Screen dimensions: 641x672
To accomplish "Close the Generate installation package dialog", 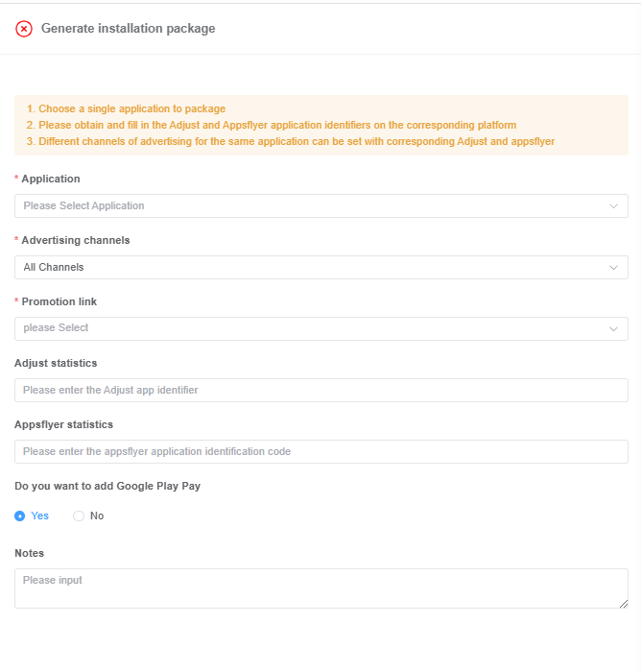I will coord(24,29).
